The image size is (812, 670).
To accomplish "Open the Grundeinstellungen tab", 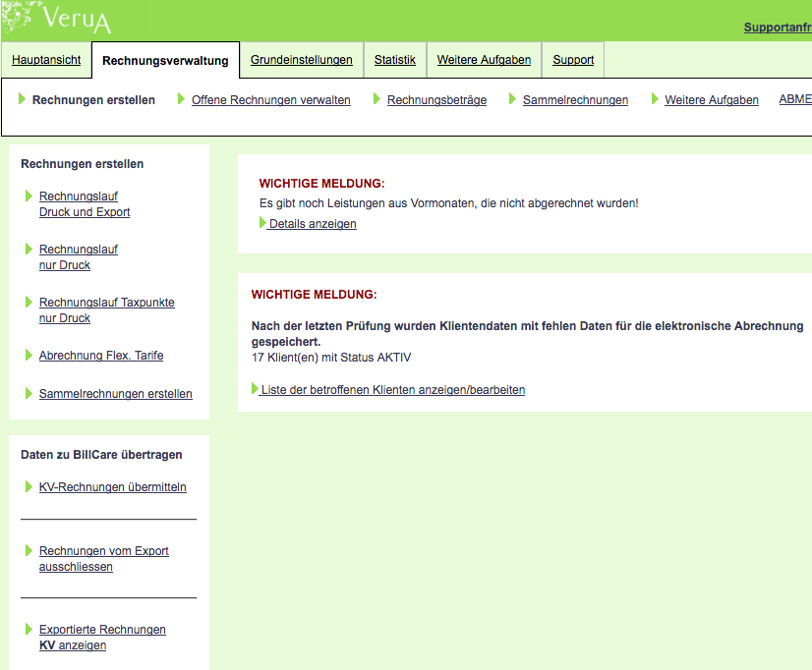I will [x=301, y=60].
